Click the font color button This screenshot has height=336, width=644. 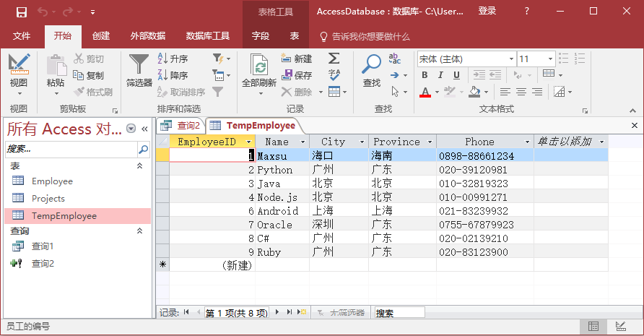click(425, 92)
